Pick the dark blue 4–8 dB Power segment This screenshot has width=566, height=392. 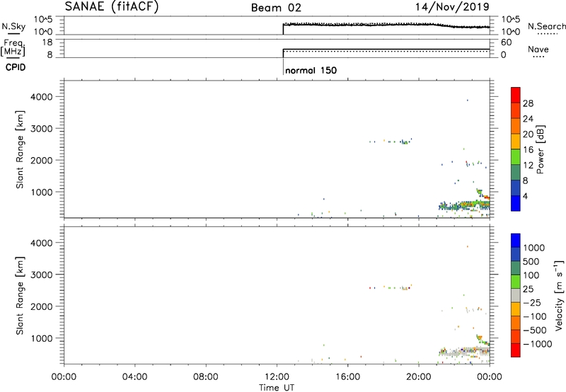tap(516, 188)
